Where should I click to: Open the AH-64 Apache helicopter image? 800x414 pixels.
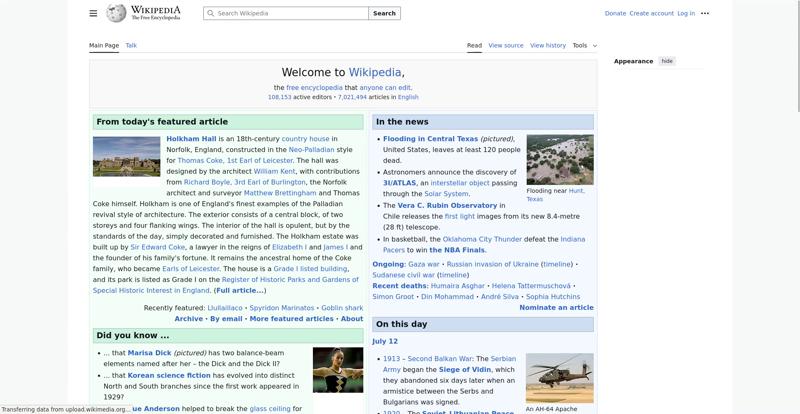(560, 378)
